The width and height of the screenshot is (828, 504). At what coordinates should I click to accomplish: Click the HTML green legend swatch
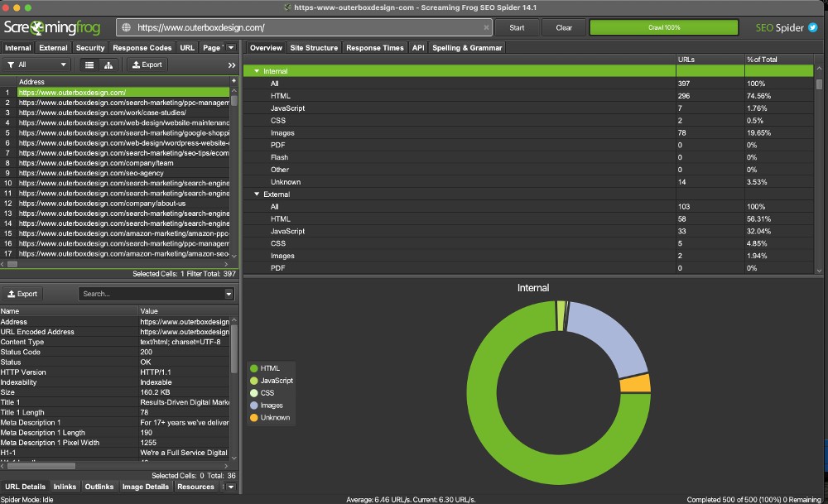[254, 368]
